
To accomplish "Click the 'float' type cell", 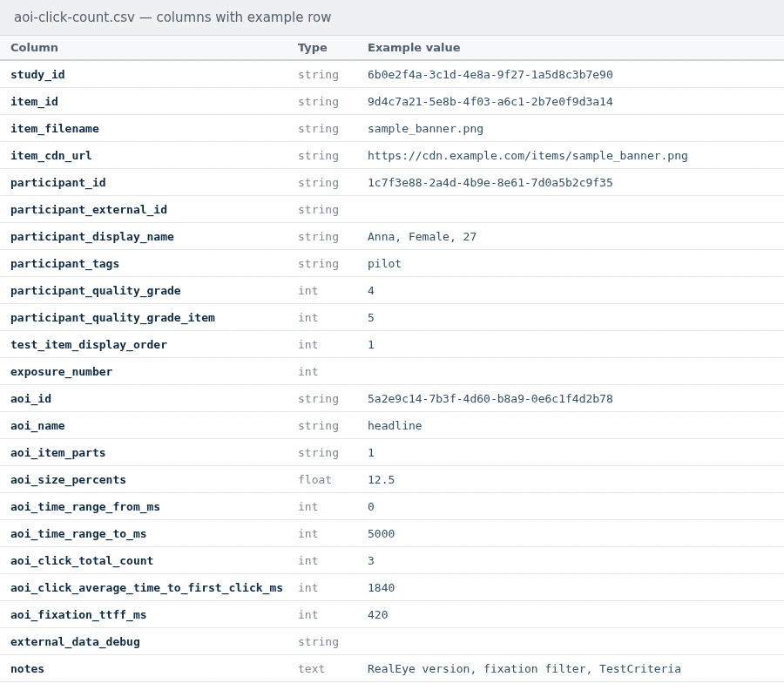I will [x=314, y=479].
